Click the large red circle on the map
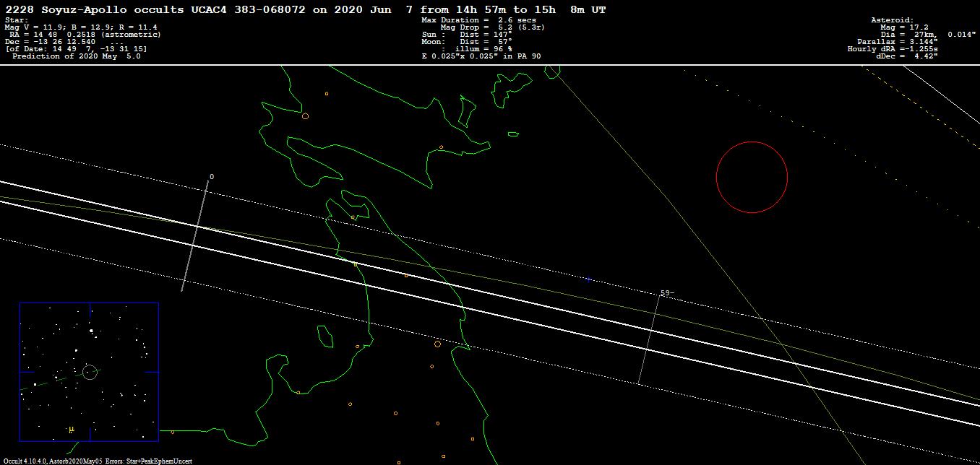 point(752,177)
